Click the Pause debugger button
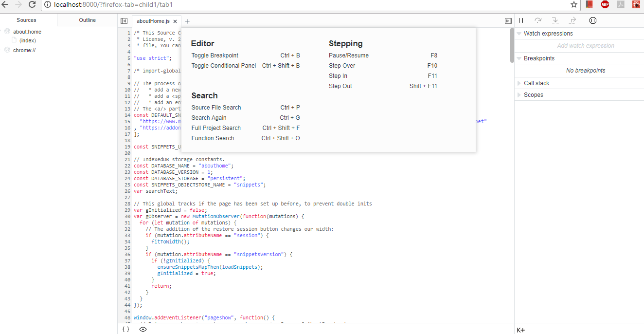The width and height of the screenshot is (644, 334). click(x=521, y=20)
